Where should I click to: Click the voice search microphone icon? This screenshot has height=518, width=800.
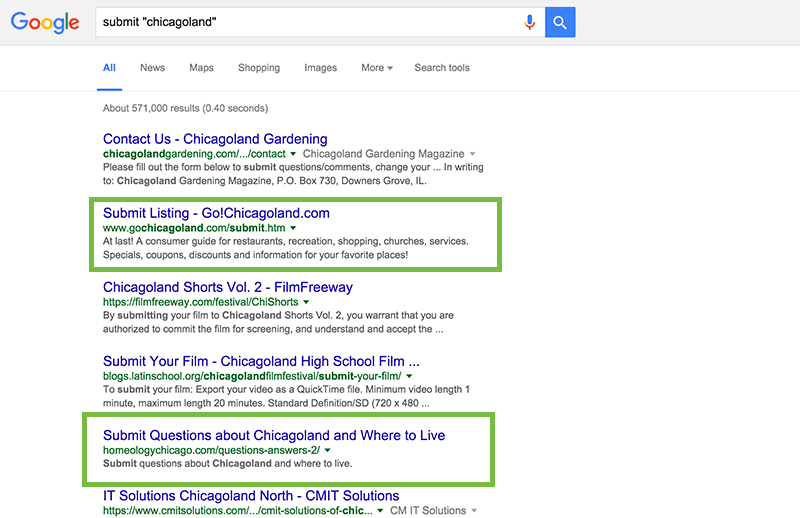click(x=530, y=22)
